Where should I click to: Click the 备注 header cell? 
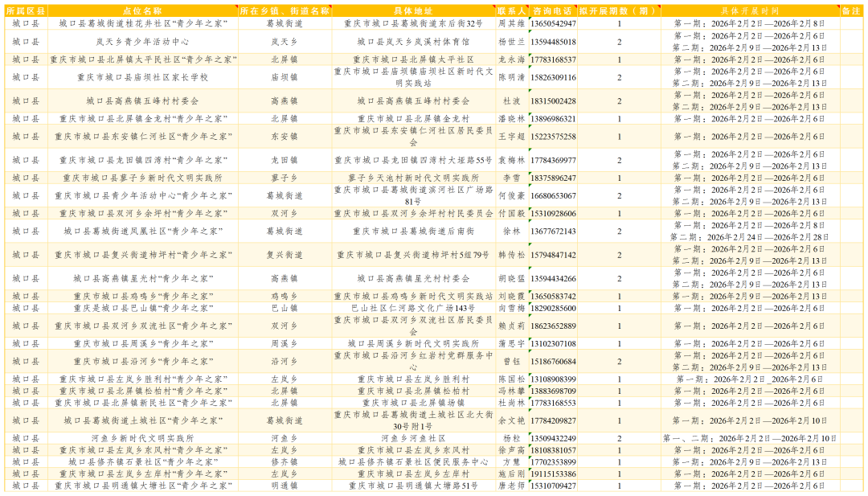(851, 11)
